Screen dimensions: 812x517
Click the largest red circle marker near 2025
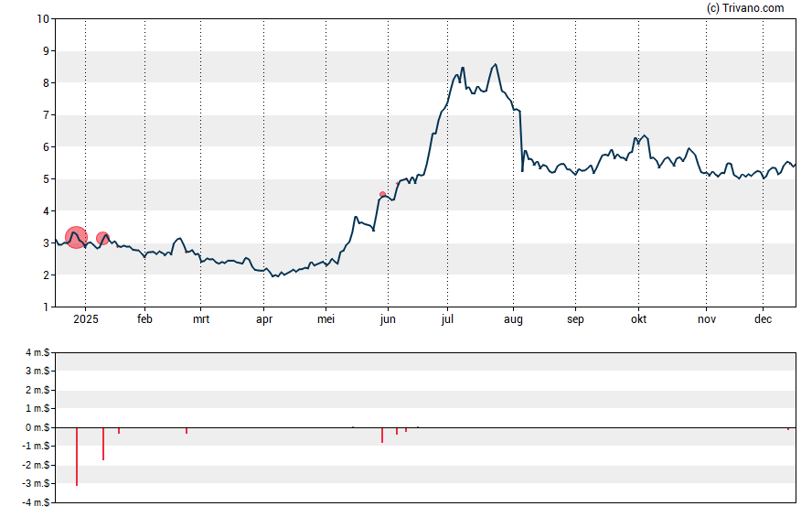(76, 238)
